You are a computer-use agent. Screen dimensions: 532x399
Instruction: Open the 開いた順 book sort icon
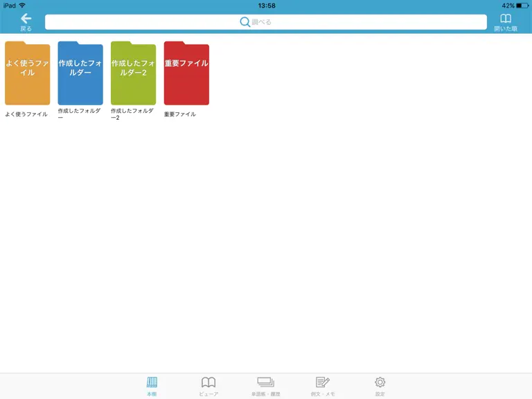point(506,23)
